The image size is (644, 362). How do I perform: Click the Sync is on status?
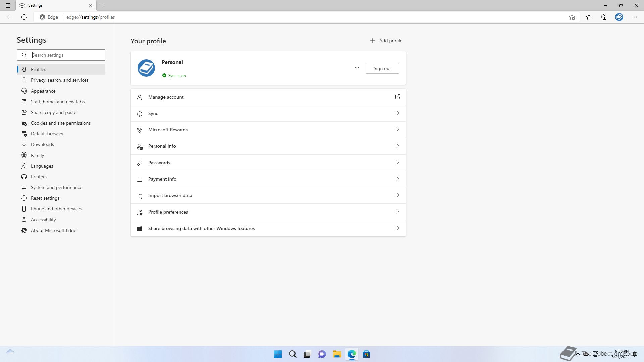click(174, 76)
